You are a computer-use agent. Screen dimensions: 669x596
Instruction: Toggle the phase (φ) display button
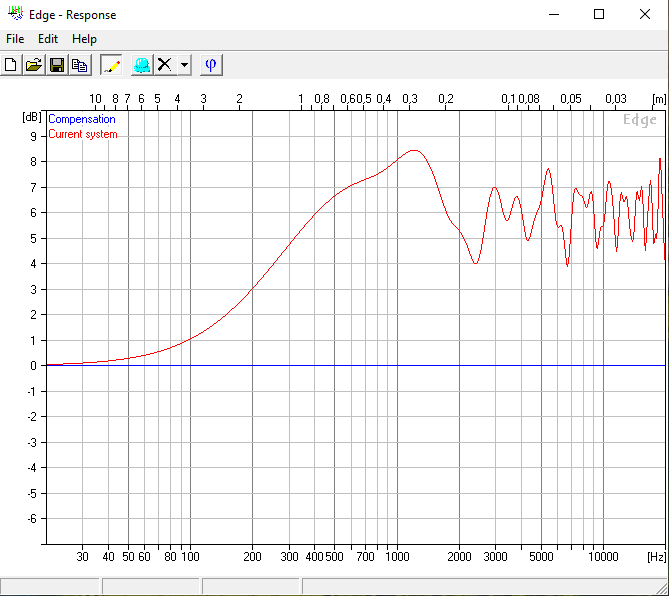211,65
